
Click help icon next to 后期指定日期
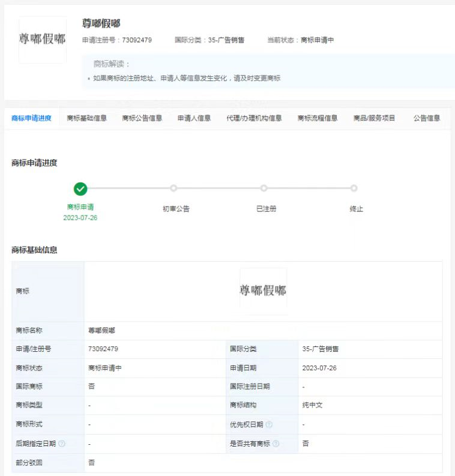coord(62,444)
